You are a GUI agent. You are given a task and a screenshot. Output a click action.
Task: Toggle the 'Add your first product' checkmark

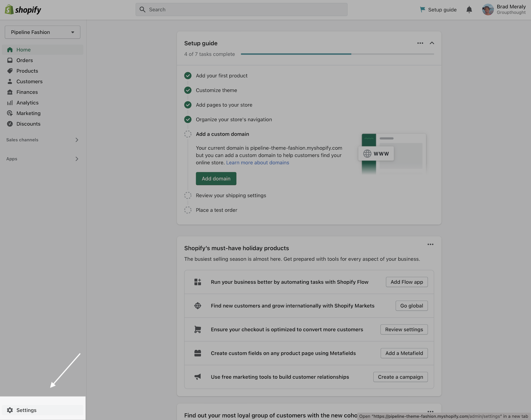click(x=188, y=76)
